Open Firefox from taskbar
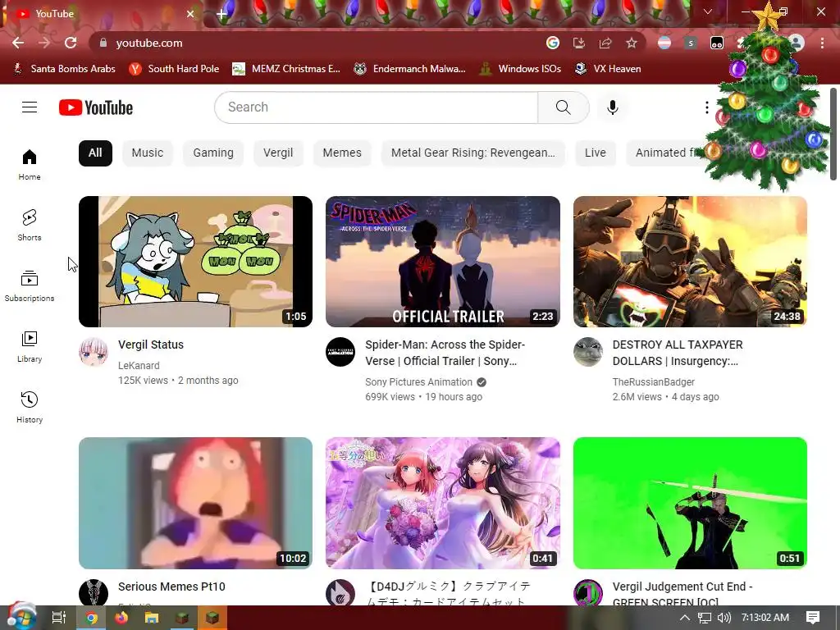The height and width of the screenshot is (630, 840). click(121, 618)
